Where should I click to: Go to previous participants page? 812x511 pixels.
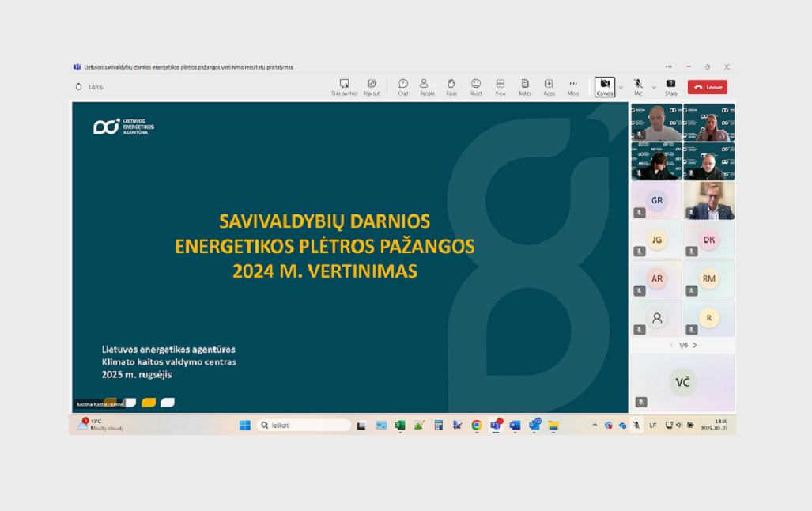coord(672,345)
